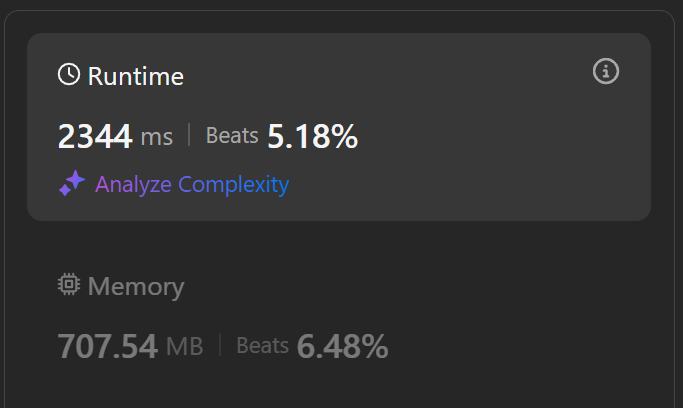Click the ms unit label
This screenshot has width=683, height=408.
pos(156,137)
